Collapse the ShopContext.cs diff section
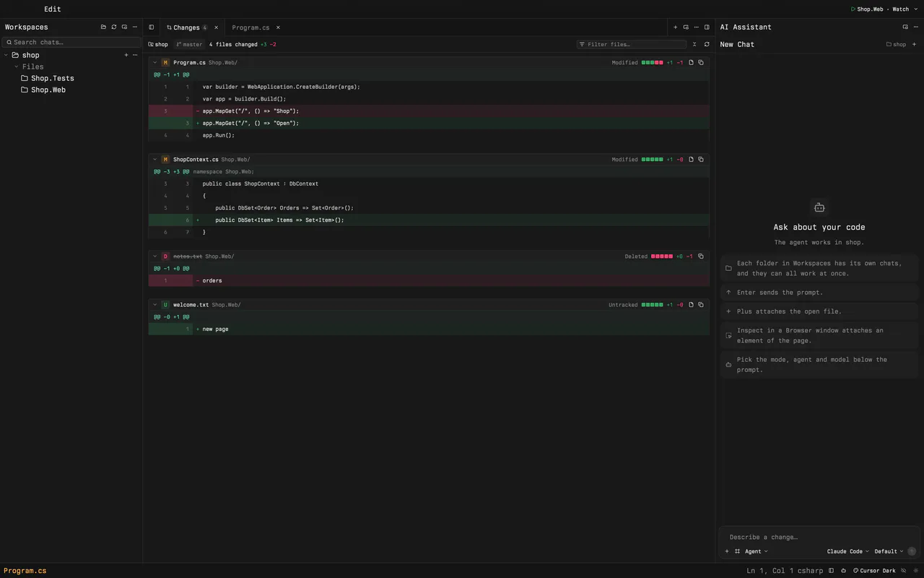The width and height of the screenshot is (924, 578). [x=155, y=160]
